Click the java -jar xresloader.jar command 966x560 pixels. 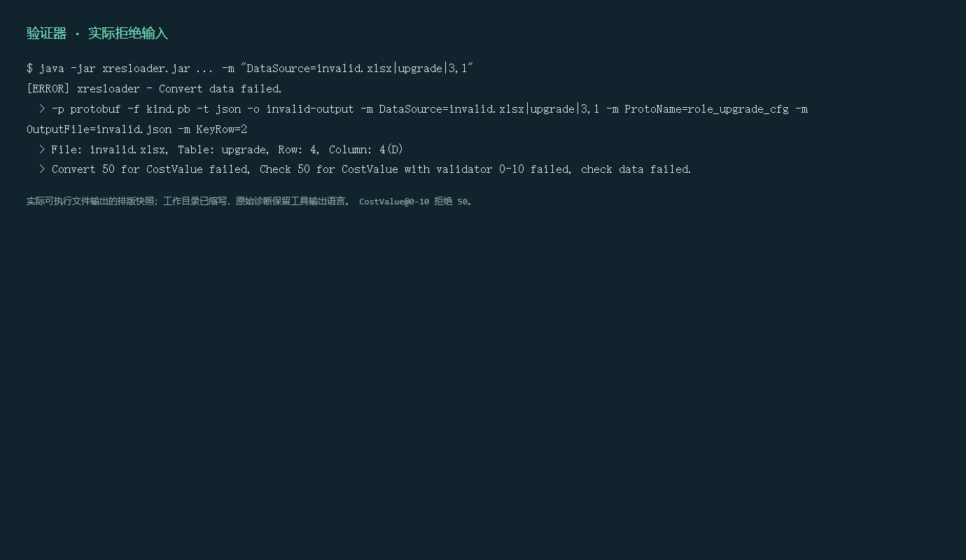pyautogui.click(x=115, y=69)
